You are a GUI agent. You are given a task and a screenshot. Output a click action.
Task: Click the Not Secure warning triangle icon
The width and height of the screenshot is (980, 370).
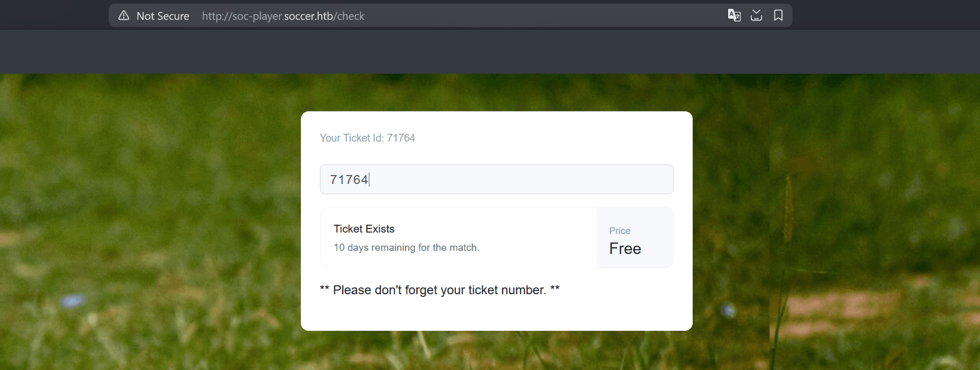pyautogui.click(x=123, y=15)
